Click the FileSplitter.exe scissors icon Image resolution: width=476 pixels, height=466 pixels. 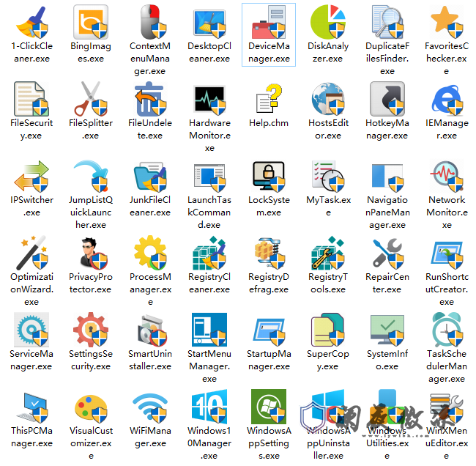pos(91,99)
